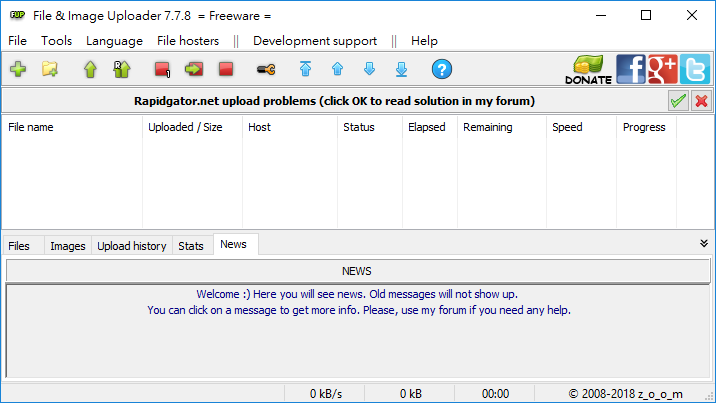
Task: Open accounts with the key icon
Action: click(x=266, y=69)
